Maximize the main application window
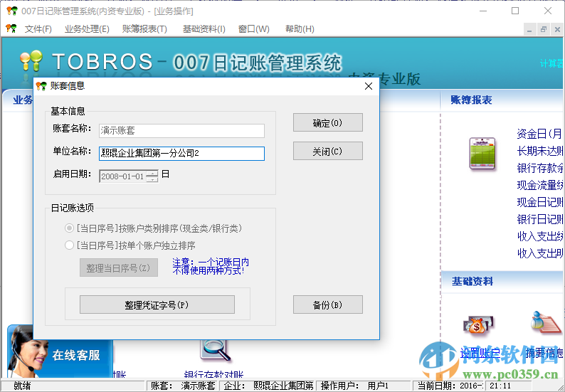 (515, 11)
